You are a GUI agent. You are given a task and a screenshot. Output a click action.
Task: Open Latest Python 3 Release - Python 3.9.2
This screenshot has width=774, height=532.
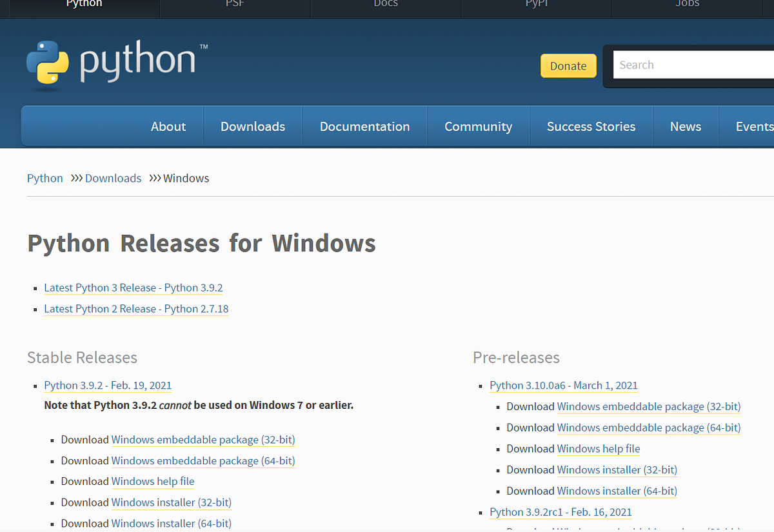[133, 288]
